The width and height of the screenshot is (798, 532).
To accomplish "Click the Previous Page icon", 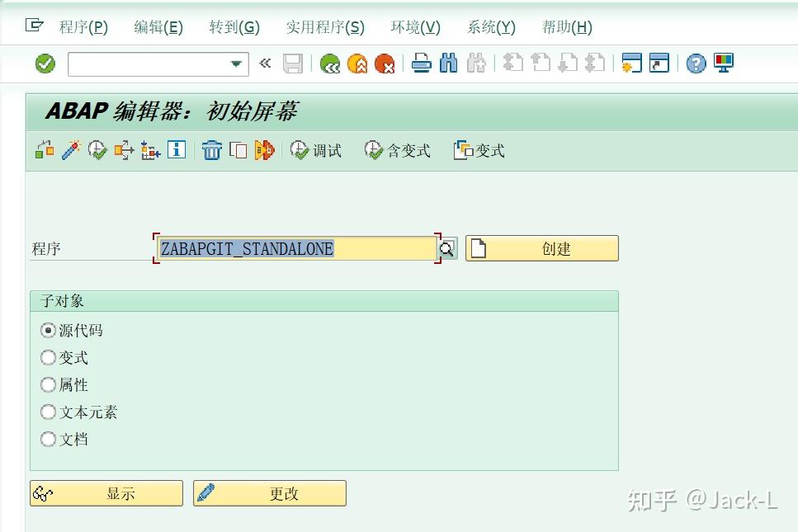I will 541,63.
